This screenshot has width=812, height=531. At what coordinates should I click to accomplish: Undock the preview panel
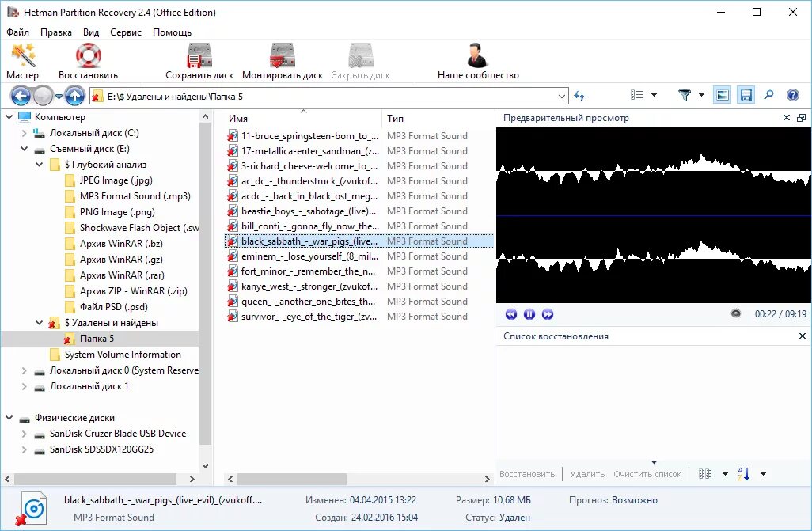coord(801,118)
